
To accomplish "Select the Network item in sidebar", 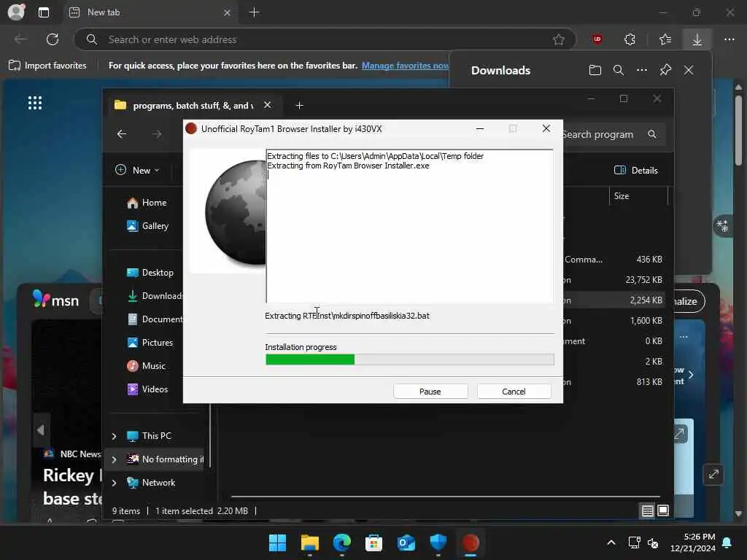I will click(151, 483).
